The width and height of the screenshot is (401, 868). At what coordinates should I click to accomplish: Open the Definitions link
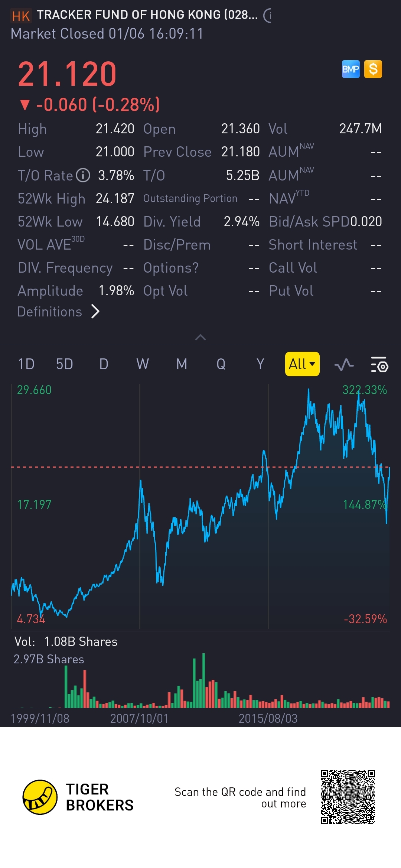50,312
